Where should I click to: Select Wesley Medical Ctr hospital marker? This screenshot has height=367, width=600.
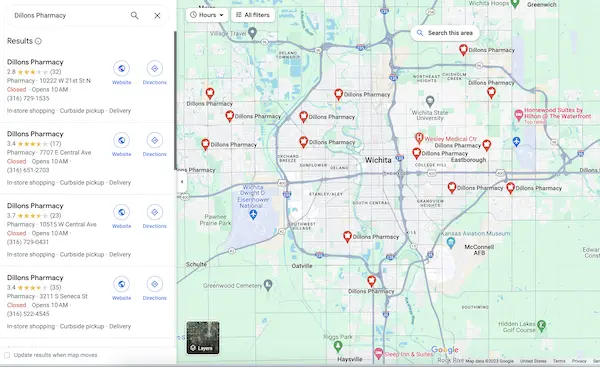tap(419, 138)
